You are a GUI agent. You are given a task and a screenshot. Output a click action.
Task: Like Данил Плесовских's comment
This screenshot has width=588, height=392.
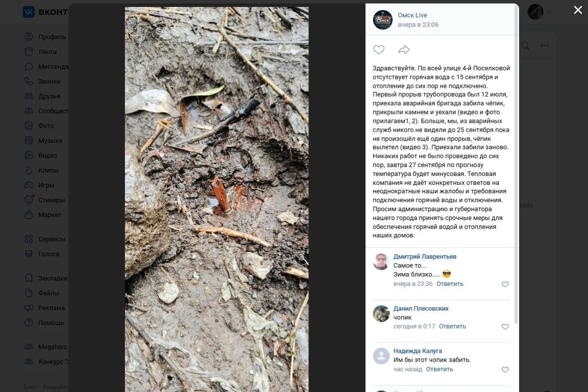point(505,327)
